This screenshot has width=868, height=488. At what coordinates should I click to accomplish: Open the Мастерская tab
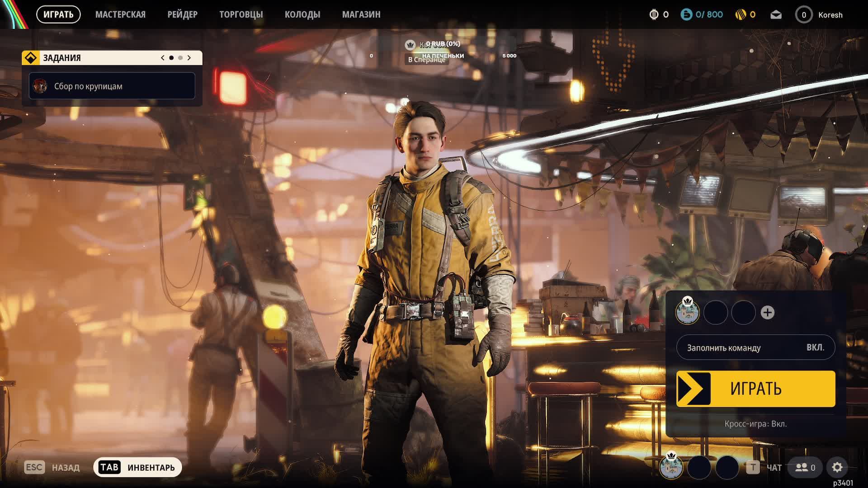tap(120, 14)
